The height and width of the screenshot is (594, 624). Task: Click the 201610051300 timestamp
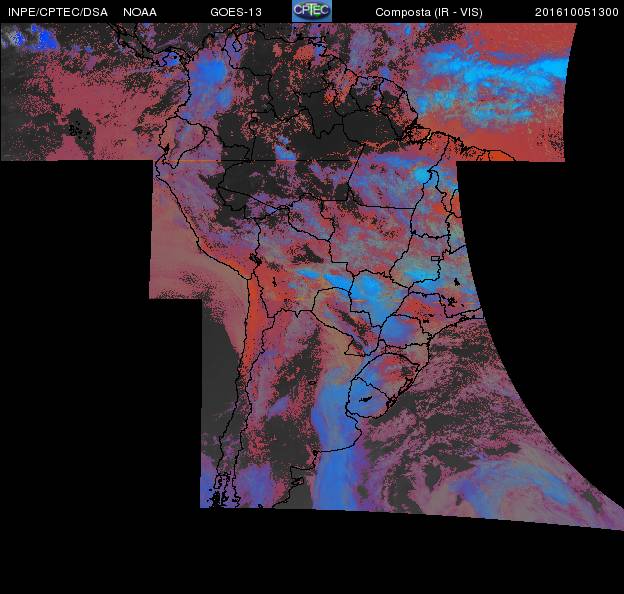pyautogui.click(x=576, y=12)
